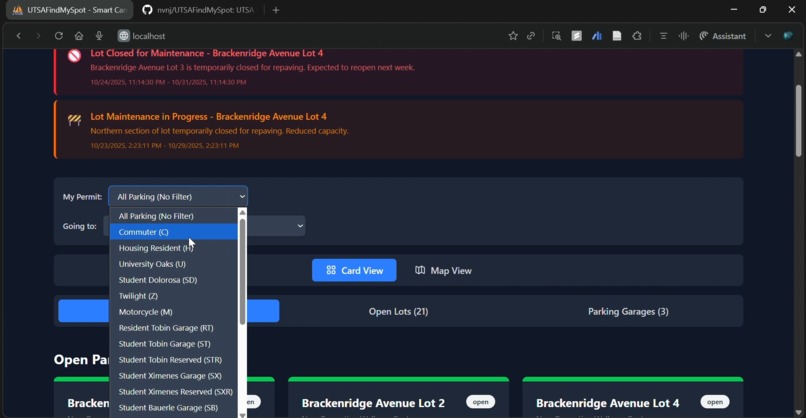Click the lot closed prohibition icon
Viewport: 806px width, 418px height.
74,56
